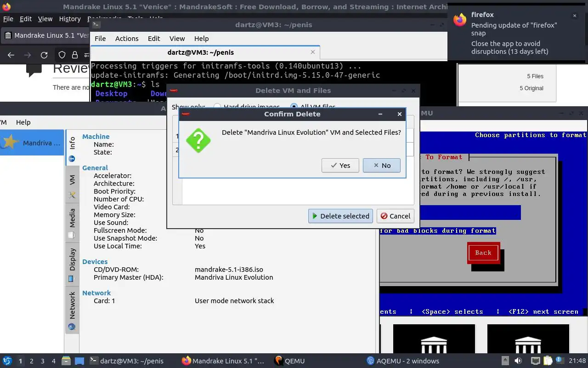Open Firefox's Edit menu
Image resolution: width=588 pixels, height=368 pixels.
(26, 19)
